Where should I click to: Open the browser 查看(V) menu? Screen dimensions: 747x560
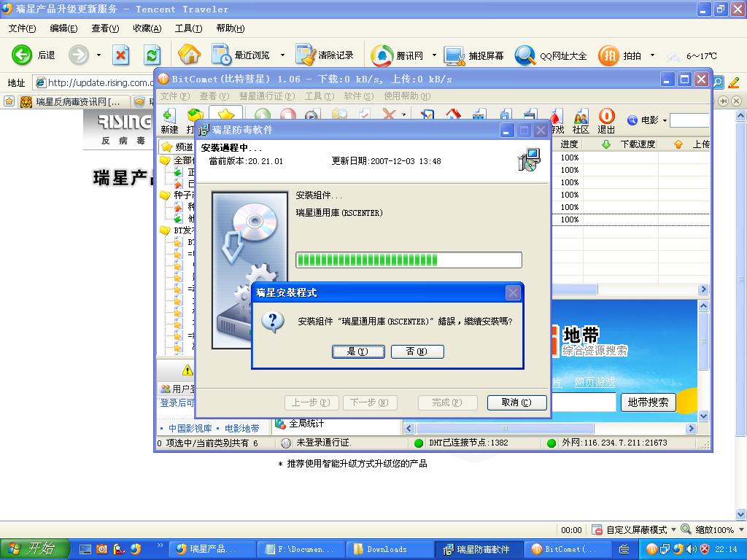[105, 28]
